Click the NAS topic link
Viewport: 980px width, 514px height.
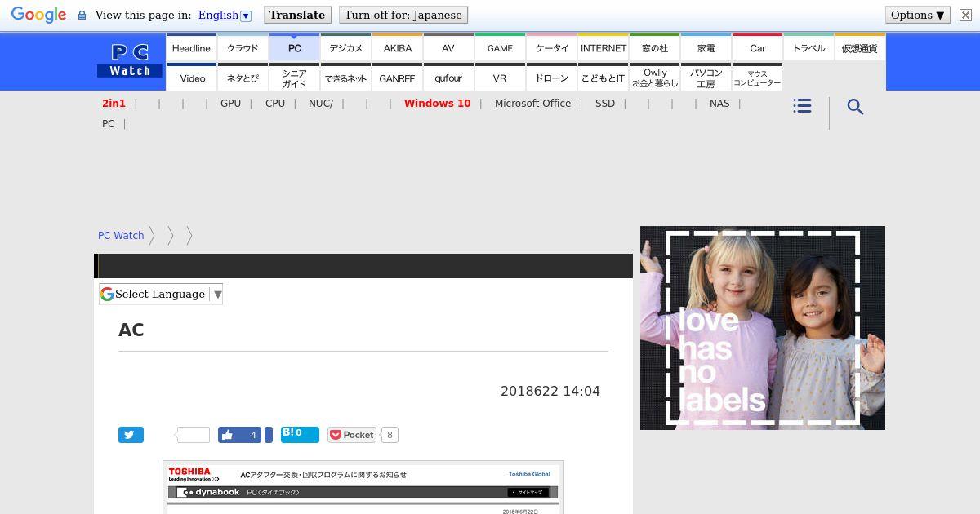[719, 104]
